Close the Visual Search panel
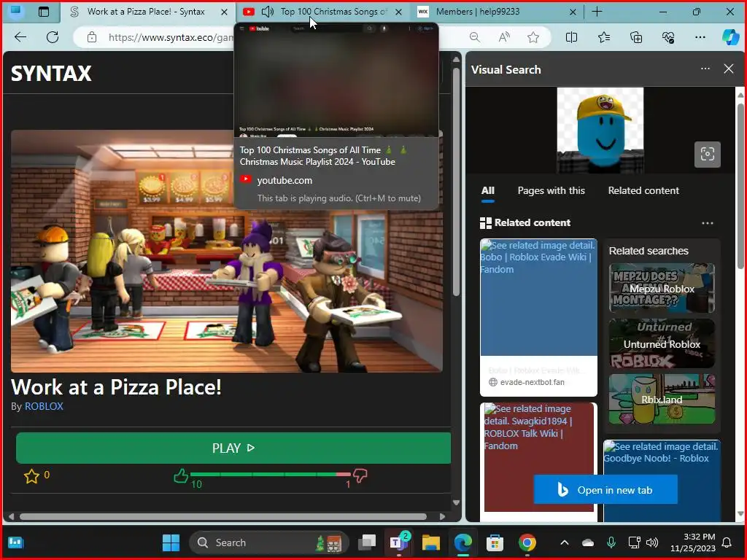Screen dimensions: 747x560 [729, 69]
